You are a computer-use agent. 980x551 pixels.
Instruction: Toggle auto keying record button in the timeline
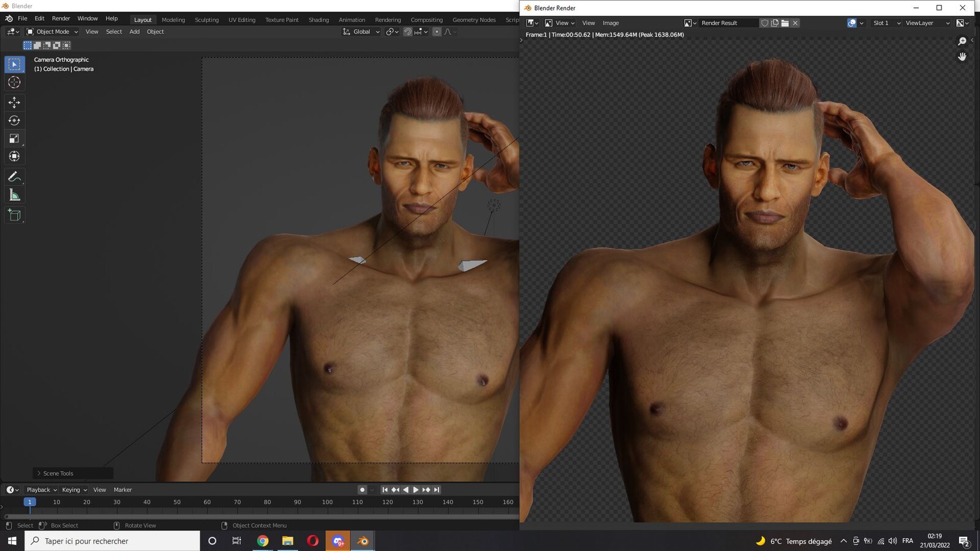(x=362, y=490)
